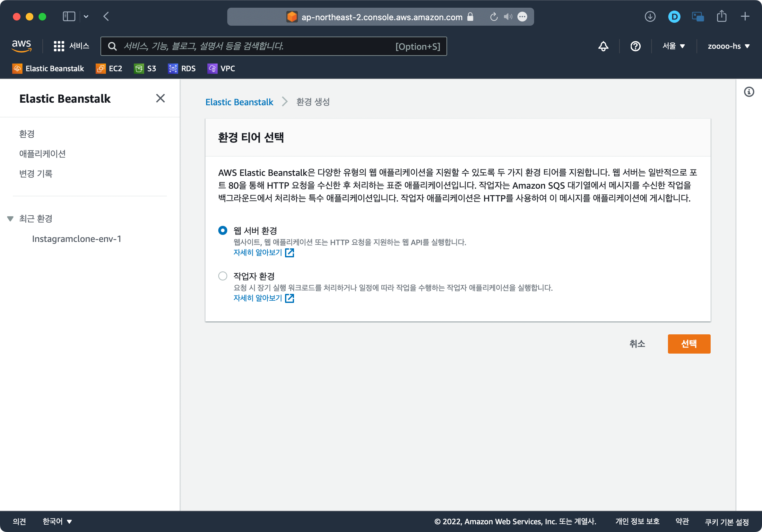This screenshot has width=762, height=532.
Task: Open the zoooo-hs account dropdown
Action: click(x=728, y=46)
